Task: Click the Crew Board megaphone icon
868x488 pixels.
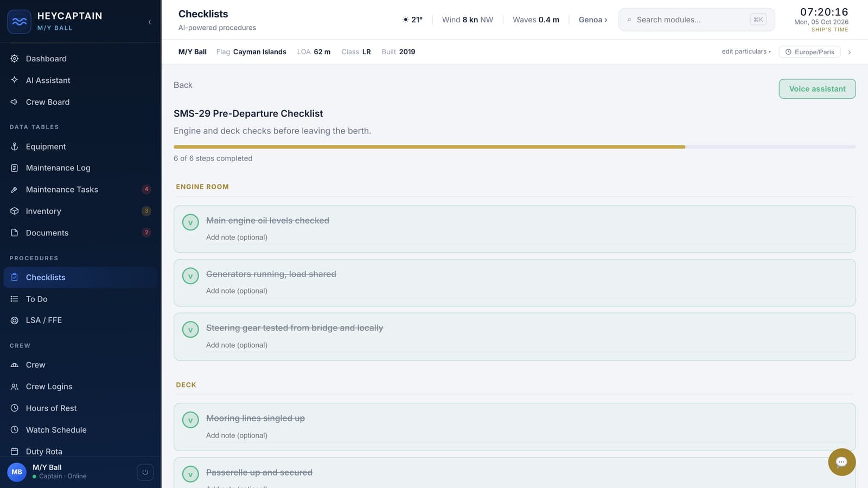Action: click(15, 102)
